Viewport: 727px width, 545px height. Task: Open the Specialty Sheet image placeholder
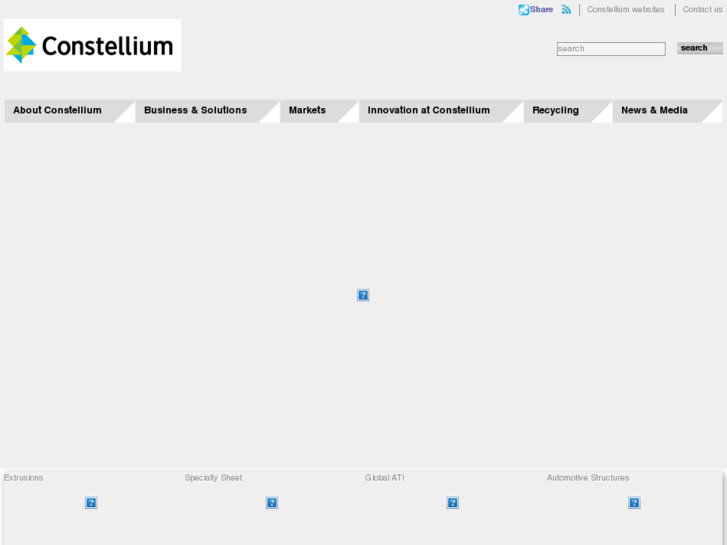272,503
